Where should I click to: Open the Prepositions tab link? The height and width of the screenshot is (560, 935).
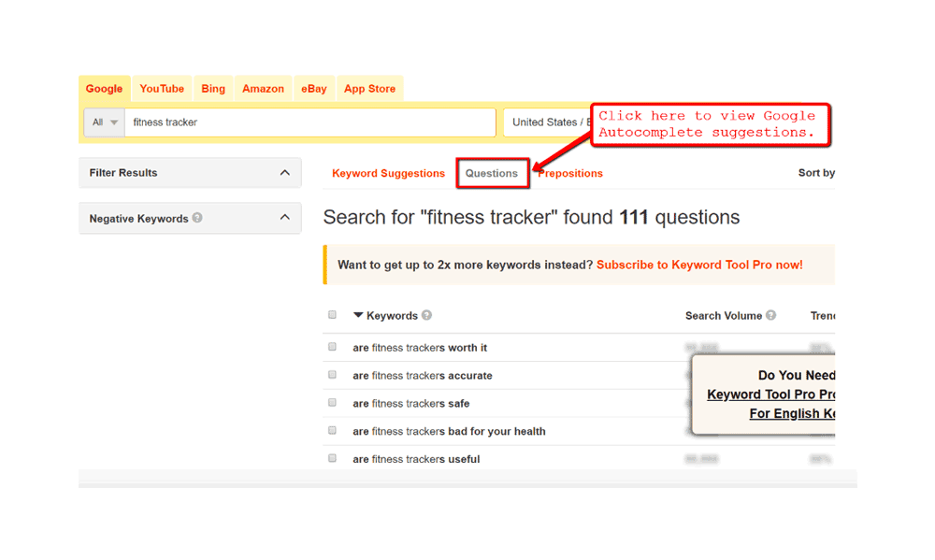(x=571, y=173)
